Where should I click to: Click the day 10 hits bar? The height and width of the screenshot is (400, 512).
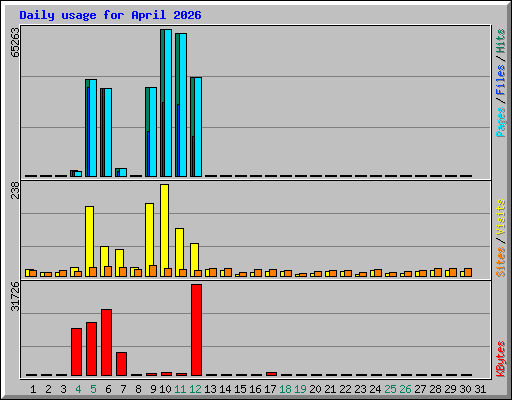(x=162, y=103)
